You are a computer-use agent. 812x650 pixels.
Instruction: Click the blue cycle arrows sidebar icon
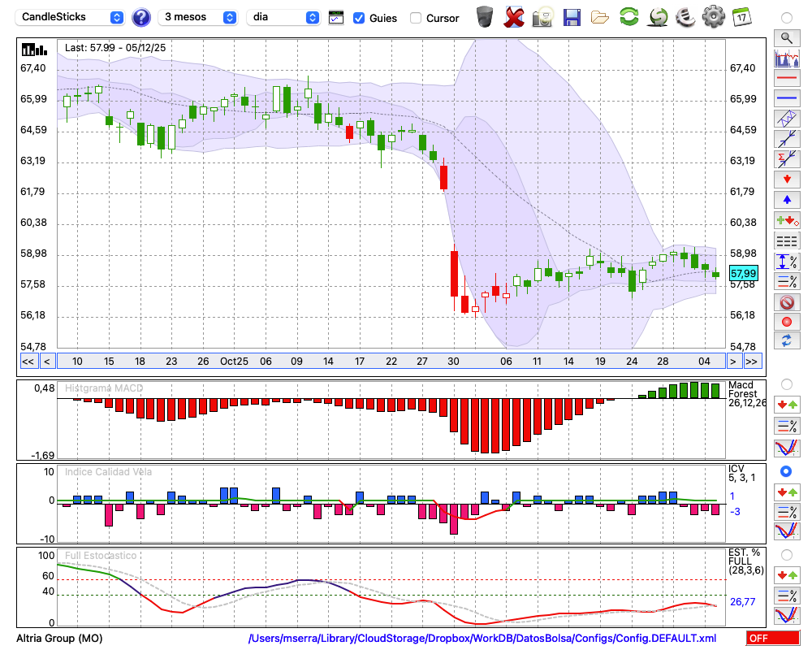click(787, 341)
